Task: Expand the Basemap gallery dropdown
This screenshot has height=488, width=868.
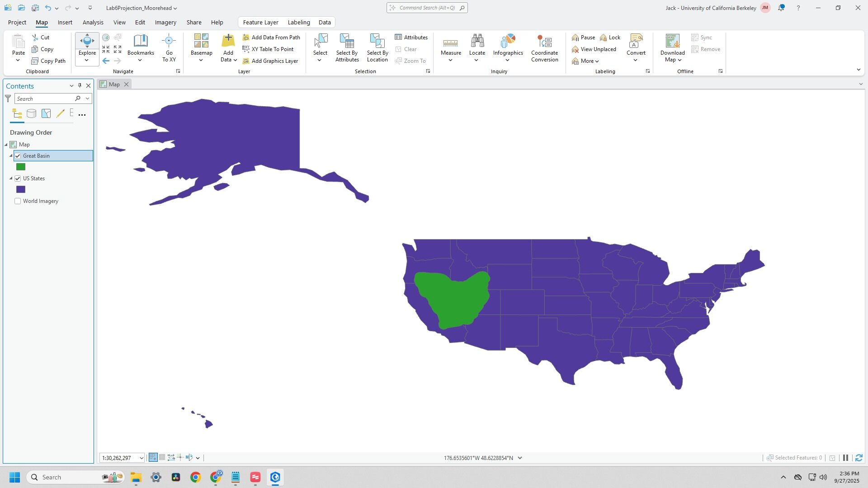Action: (201, 60)
